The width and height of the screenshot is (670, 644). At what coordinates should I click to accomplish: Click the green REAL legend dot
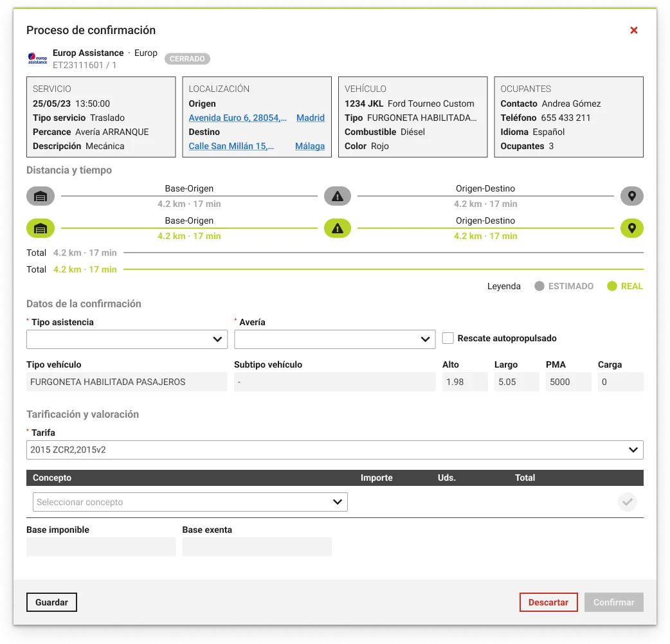pyautogui.click(x=612, y=286)
